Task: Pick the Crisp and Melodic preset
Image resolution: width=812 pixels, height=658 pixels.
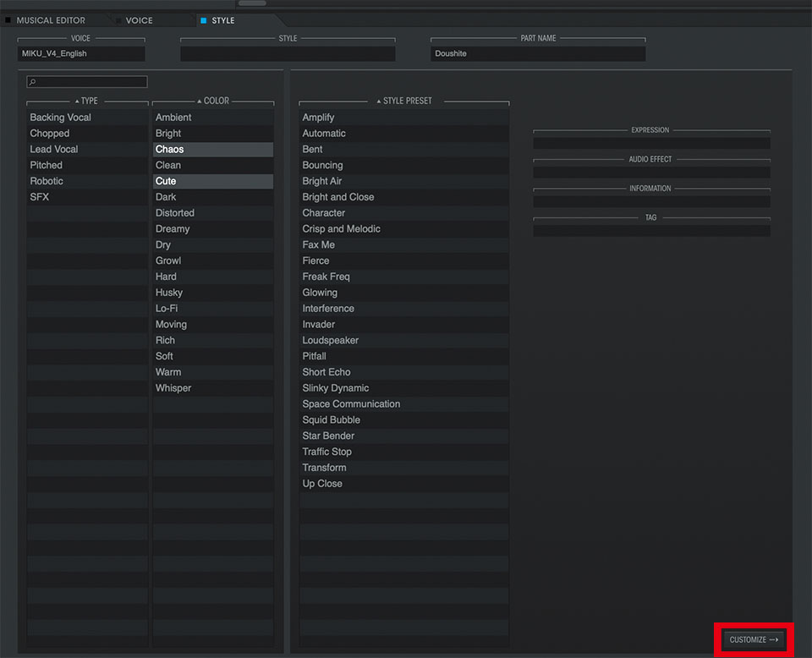Action: [x=404, y=229]
